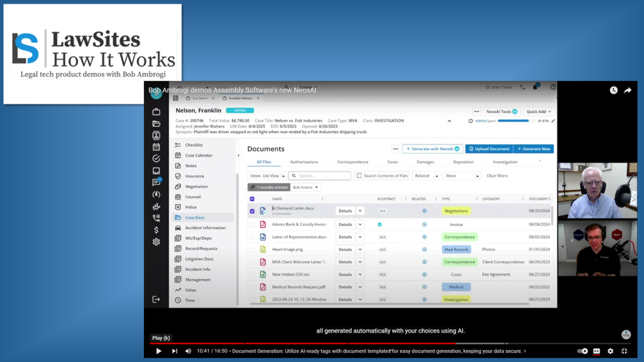Click the video progress bar
The image size is (644, 362).
click(x=377, y=343)
